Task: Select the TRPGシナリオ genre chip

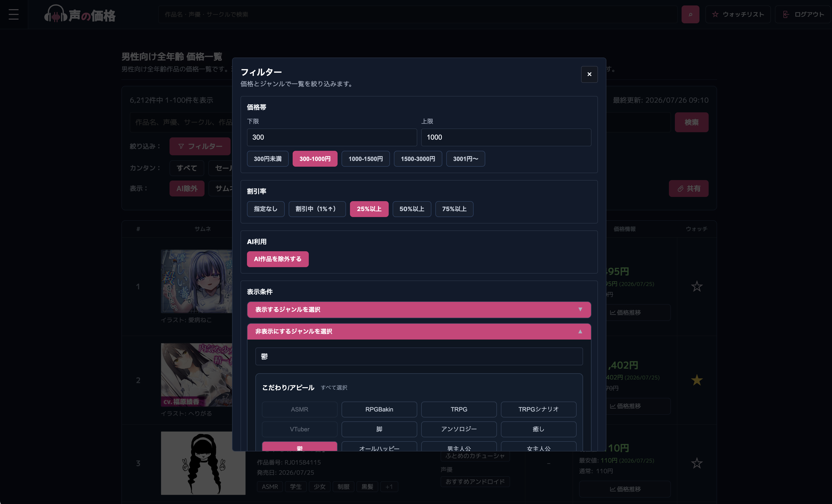Action: 539,409
